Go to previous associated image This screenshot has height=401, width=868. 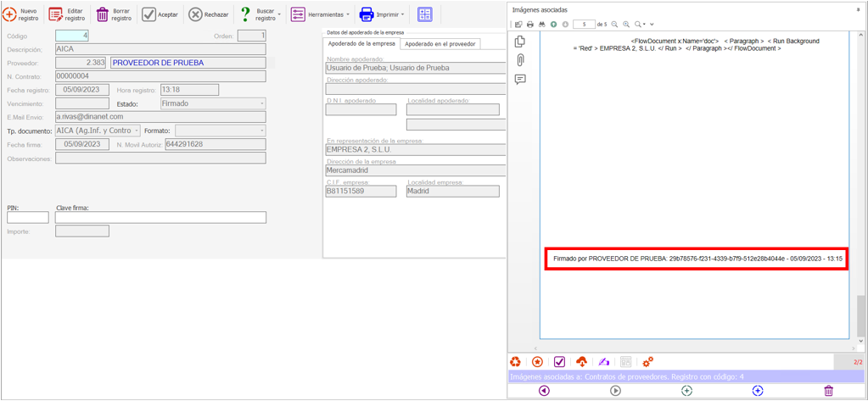click(x=544, y=391)
